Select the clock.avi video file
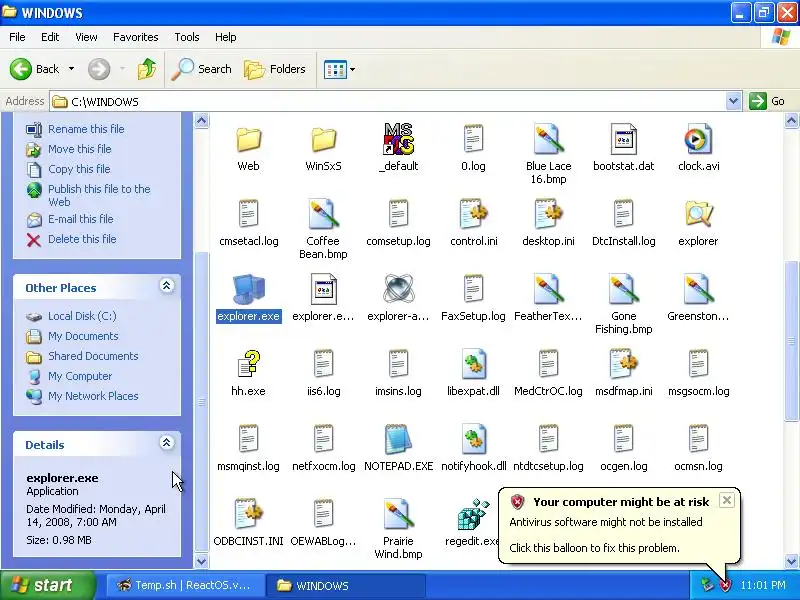The width and height of the screenshot is (800, 600). pos(698,139)
